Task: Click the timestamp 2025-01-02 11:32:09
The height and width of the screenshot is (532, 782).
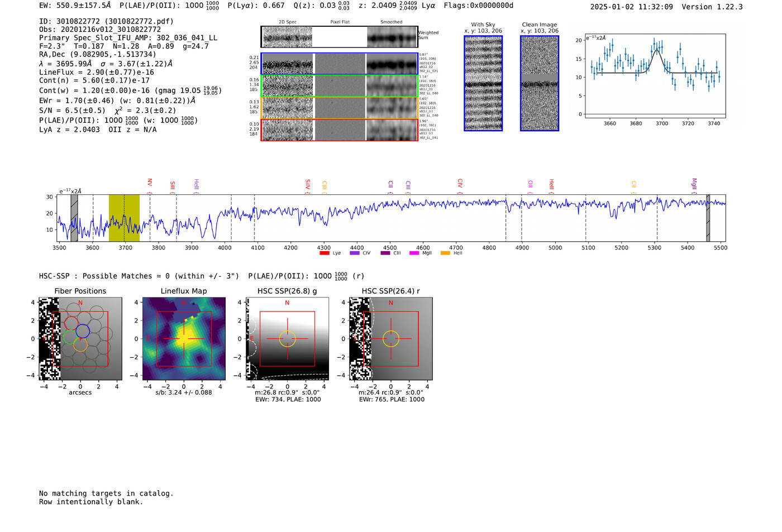Action: (x=632, y=7)
